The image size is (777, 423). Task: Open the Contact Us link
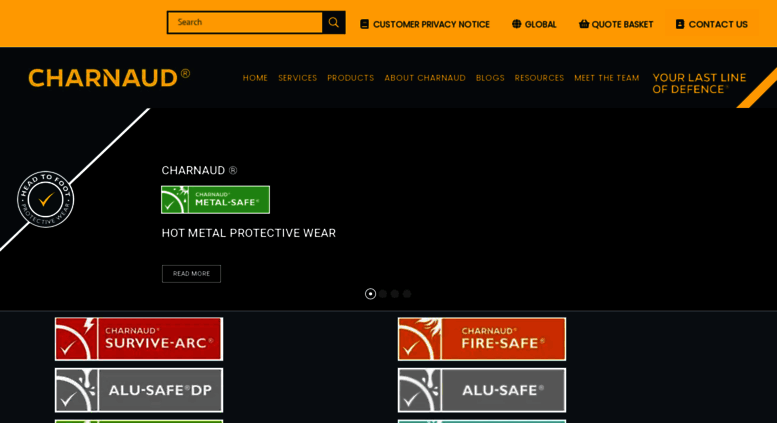[712, 24]
